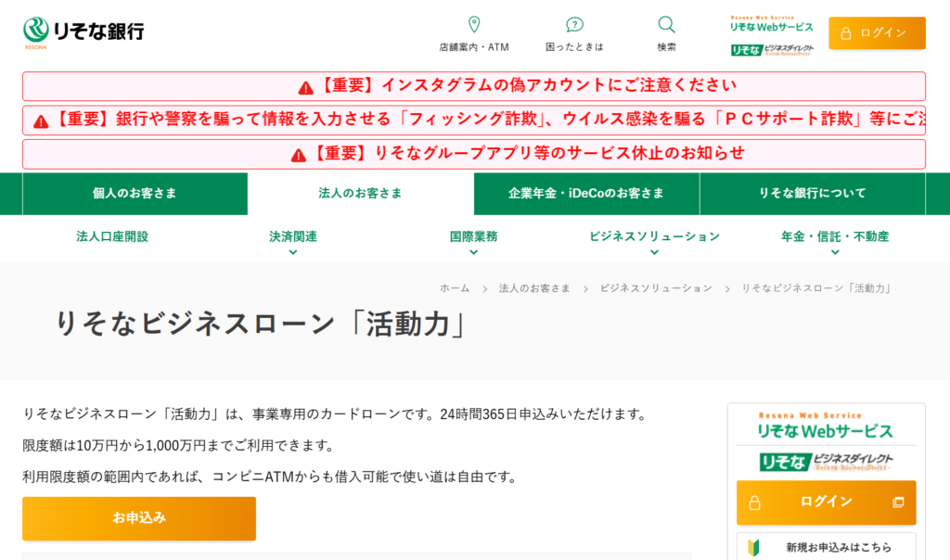Click ビジネスソリューション breadcrumb link
Image resolution: width=950 pixels, height=560 pixels.
(x=656, y=288)
